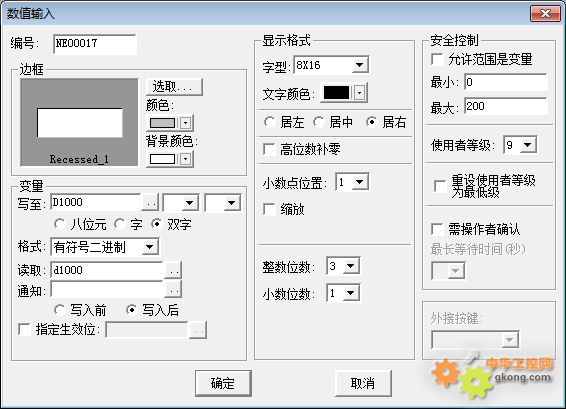Click the black 文字颜色 swatch

tap(336, 93)
